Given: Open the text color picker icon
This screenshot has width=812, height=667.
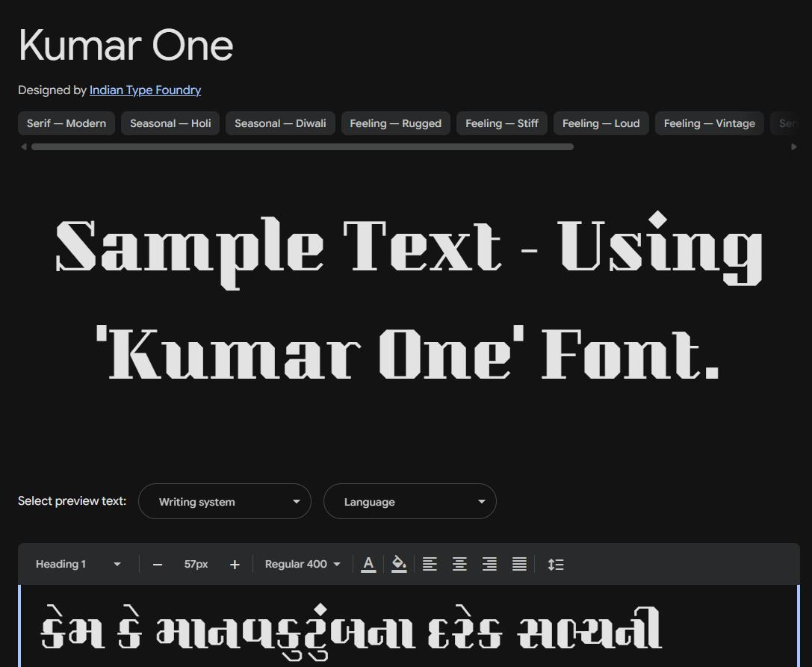Looking at the screenshot, I should [368, 564].
